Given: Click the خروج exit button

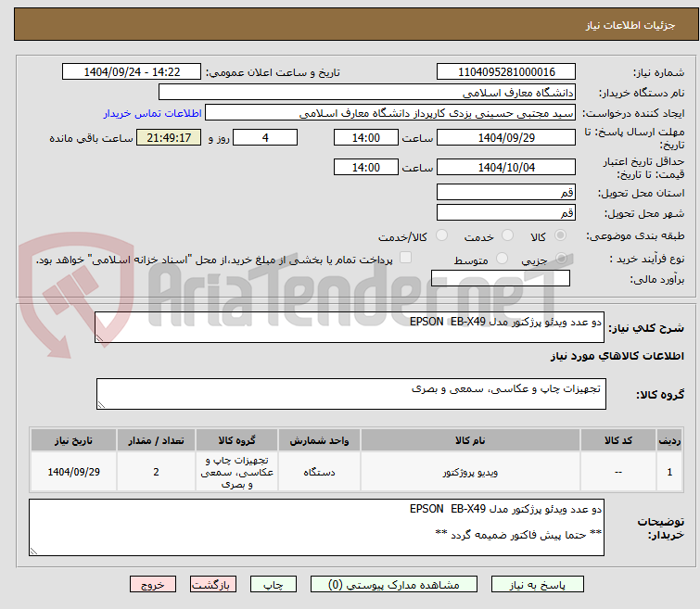Looking at the screenshot, I should [153, 585].
